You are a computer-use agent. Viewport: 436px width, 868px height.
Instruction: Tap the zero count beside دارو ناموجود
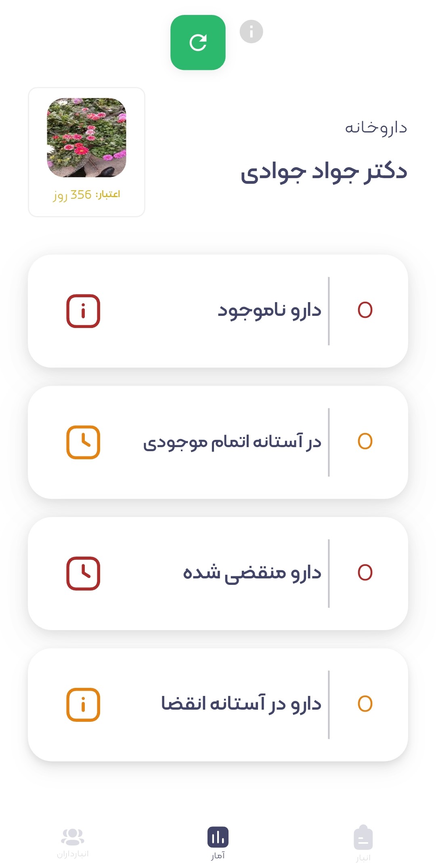365,310
